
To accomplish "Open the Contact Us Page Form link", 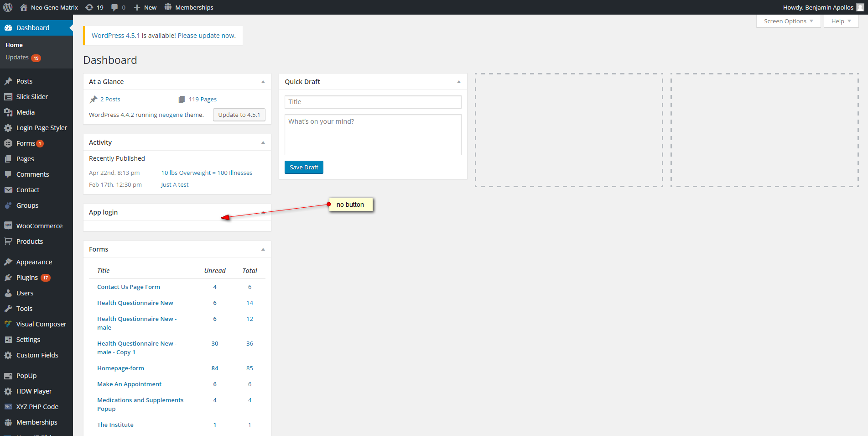I will (129, 287).
